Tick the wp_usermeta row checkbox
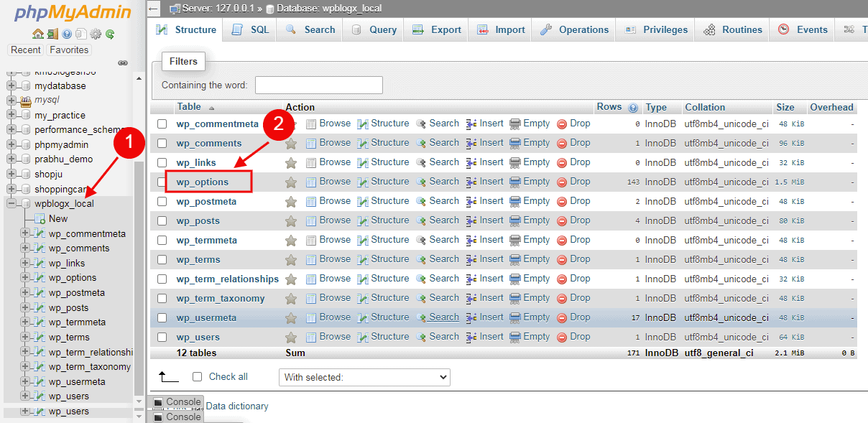Screen dimensions: 868x423 162,317
